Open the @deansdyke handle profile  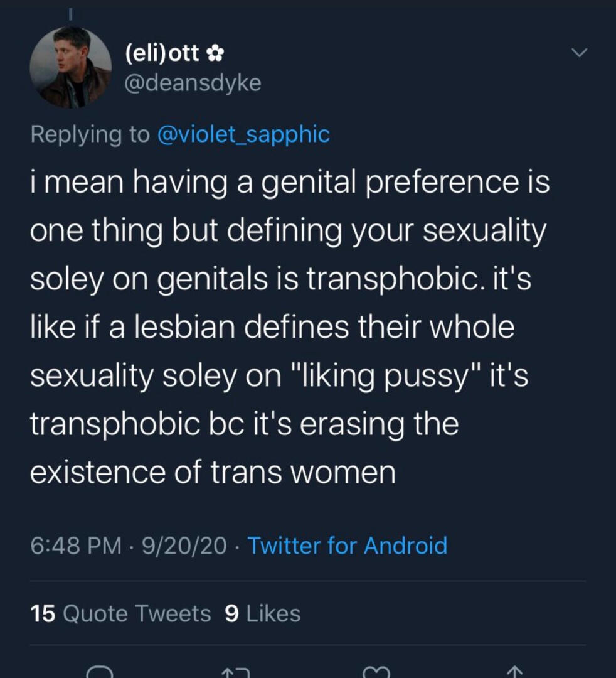[x=193, y=82]
